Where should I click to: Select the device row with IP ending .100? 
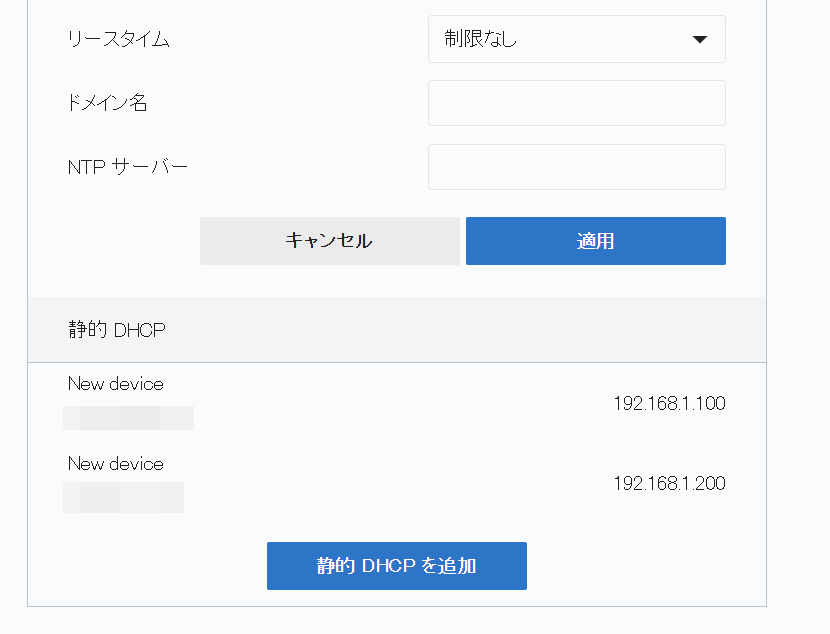pos(396,403)
